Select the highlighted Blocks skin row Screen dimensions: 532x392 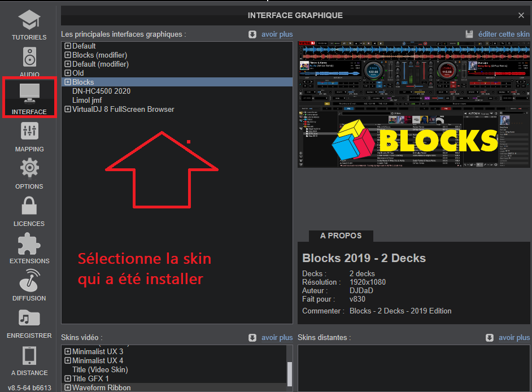coord(177,82)
